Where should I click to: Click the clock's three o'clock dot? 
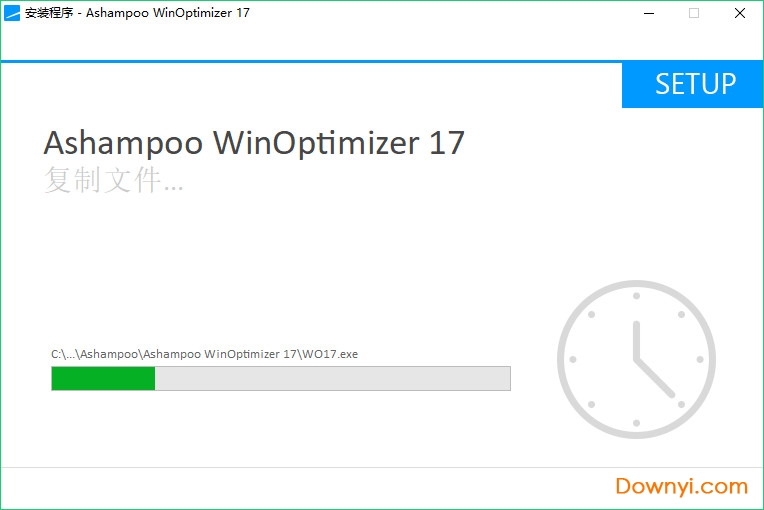(700, 359)
